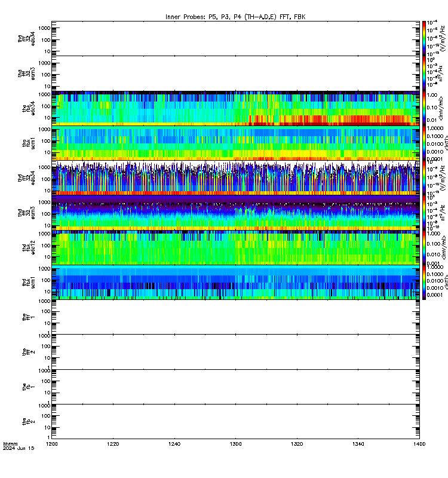This screenshot has width=448, height=478.
Task: Click inside the empty 'the fb 1' panel
Action: (x=235, y=387)
